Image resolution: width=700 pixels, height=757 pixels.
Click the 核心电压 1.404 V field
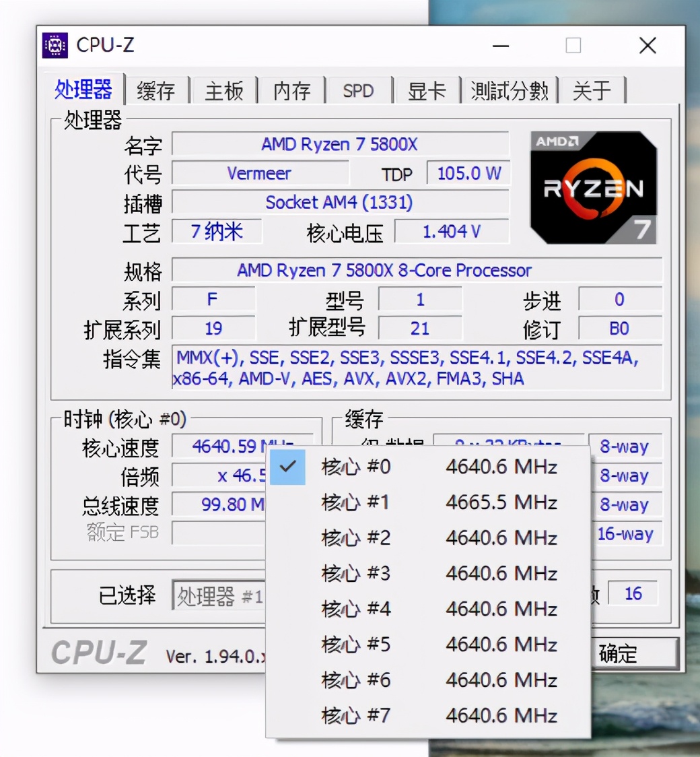(452, 232)
